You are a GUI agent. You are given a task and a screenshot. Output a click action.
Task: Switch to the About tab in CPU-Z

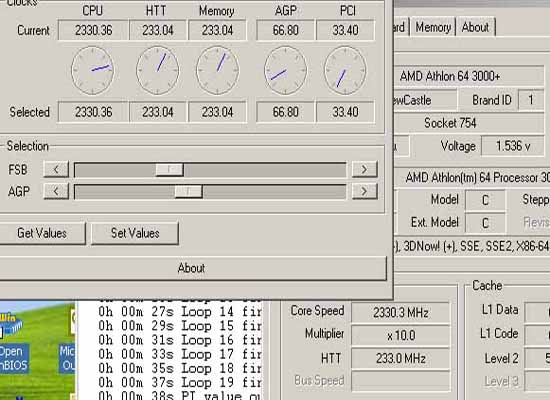point(475,27)
